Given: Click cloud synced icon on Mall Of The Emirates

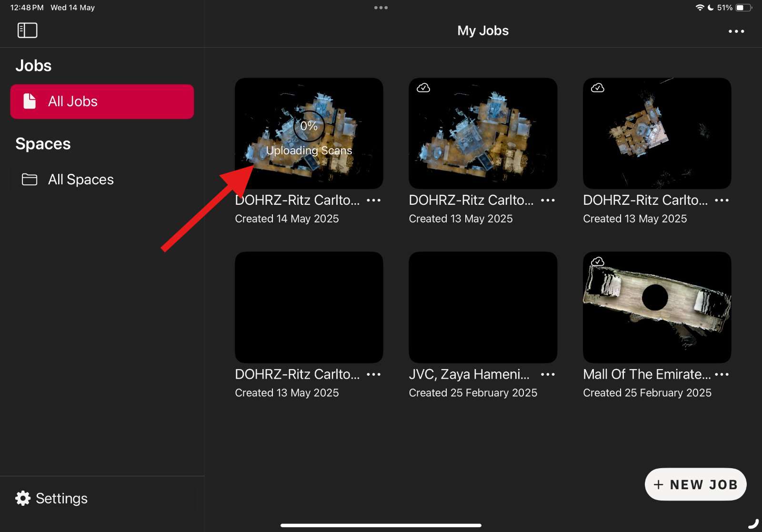Looking at the screenshot, I should point(597,261).
